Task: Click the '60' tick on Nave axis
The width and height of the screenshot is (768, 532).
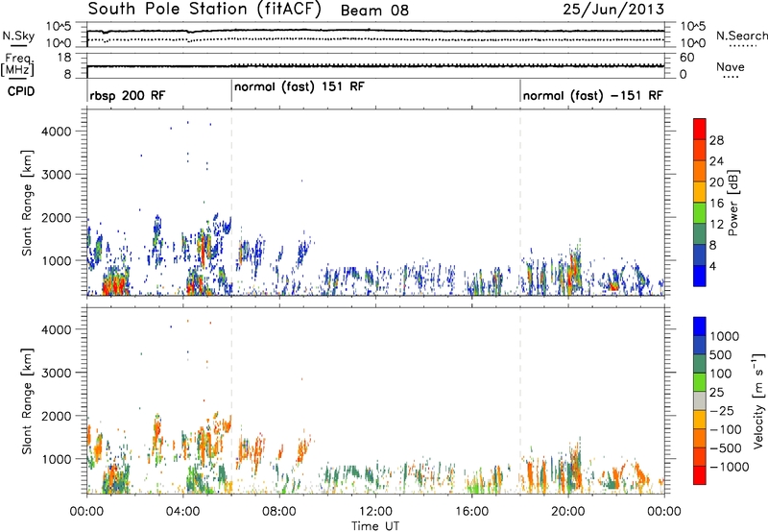Action: pos(687,58)
